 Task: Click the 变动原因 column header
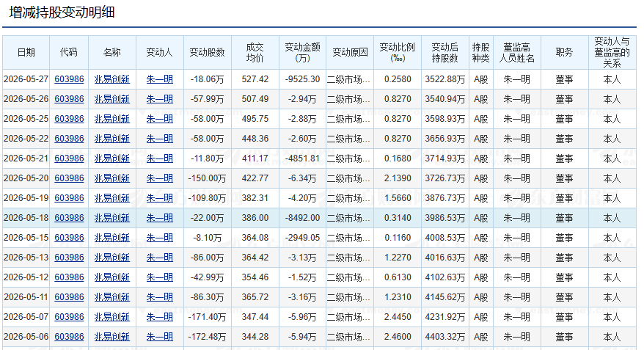pos(350,53)
